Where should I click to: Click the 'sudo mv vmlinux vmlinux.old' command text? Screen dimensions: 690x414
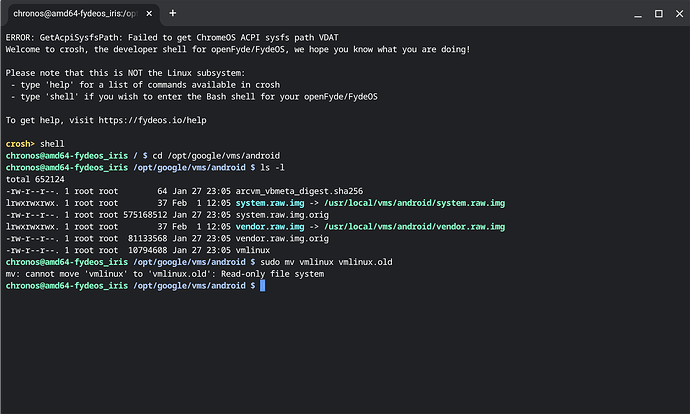pyautogui.click(x=326, y=262)
